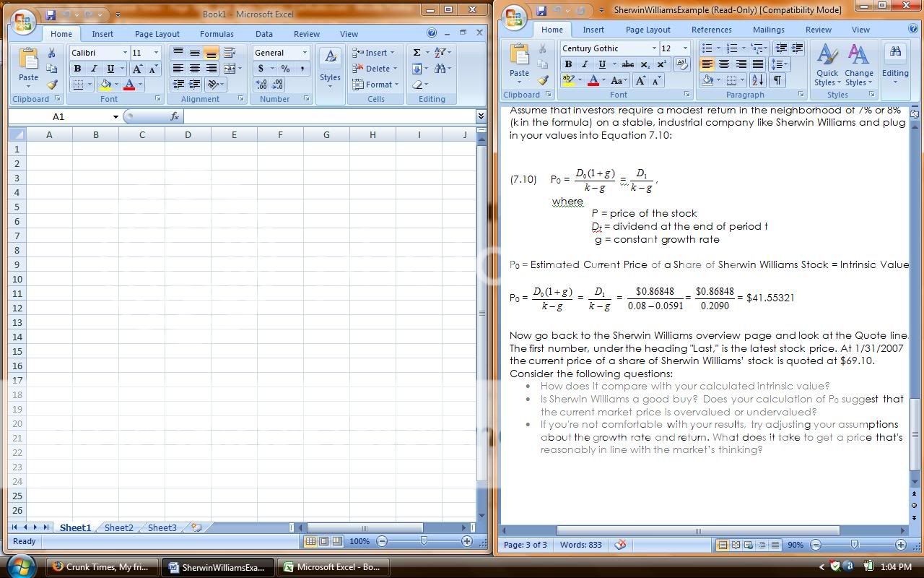Click the Insert Function fx icon

pyautogui.click(x=174, y=116)
